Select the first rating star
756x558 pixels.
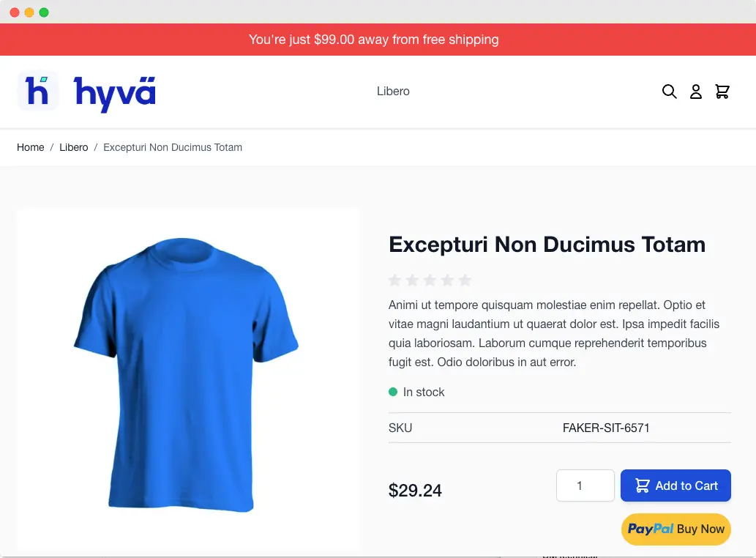(x=395, y=280)
